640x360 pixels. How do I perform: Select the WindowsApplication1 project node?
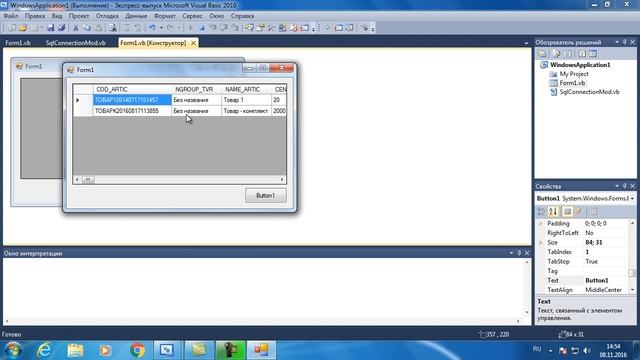(580, 65)
